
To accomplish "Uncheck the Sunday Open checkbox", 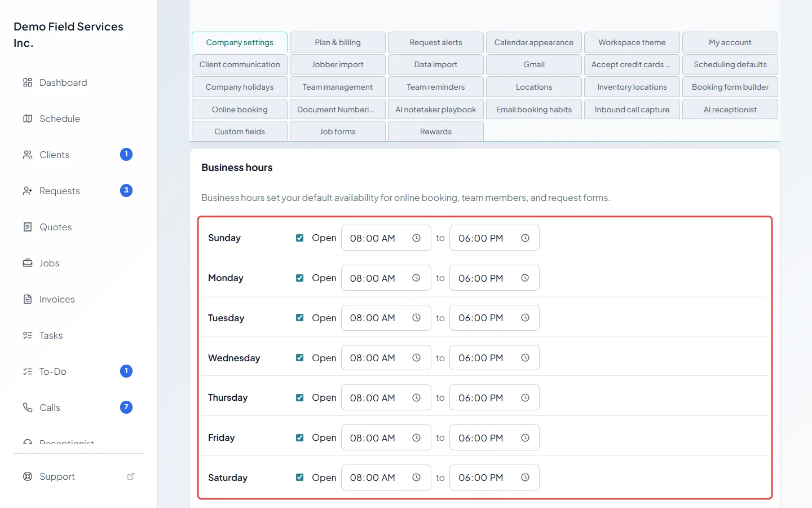I will pos(300,238).
